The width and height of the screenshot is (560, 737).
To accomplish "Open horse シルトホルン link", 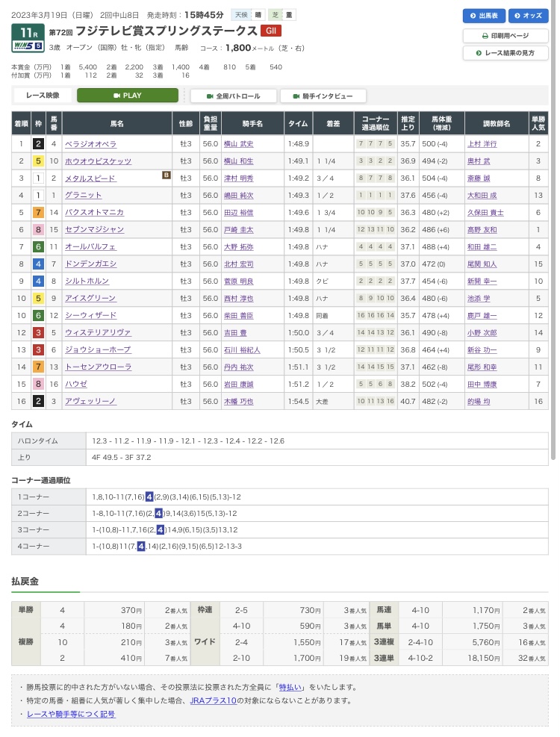I will coord(87,281).
